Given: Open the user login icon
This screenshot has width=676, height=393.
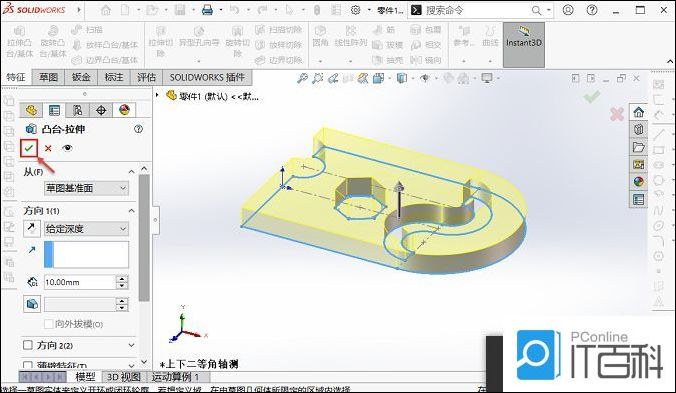Looking at the screenshot, I should click(x=568, y=10).
